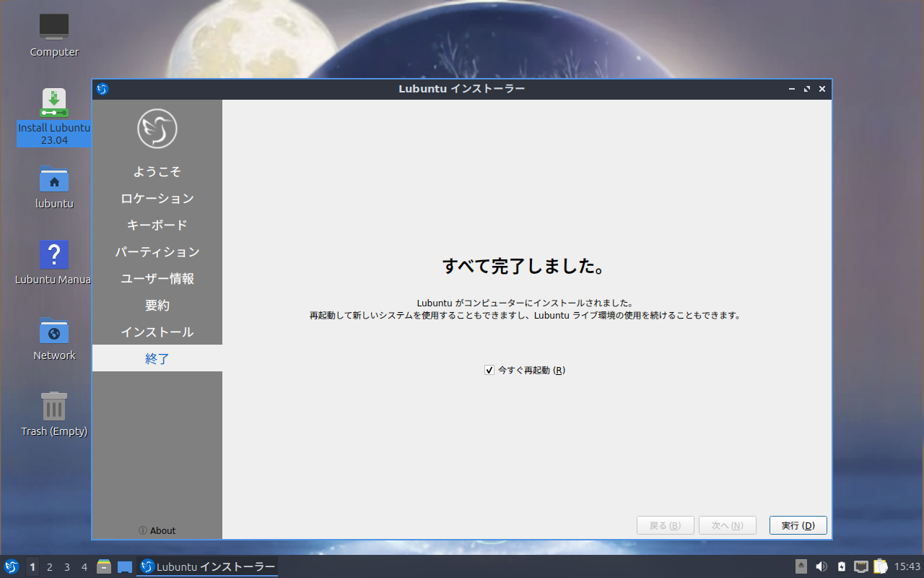The width and height of the screenshot is (924, 578).
Task: Maximize the installer window
Action: [x=807, y=89]
